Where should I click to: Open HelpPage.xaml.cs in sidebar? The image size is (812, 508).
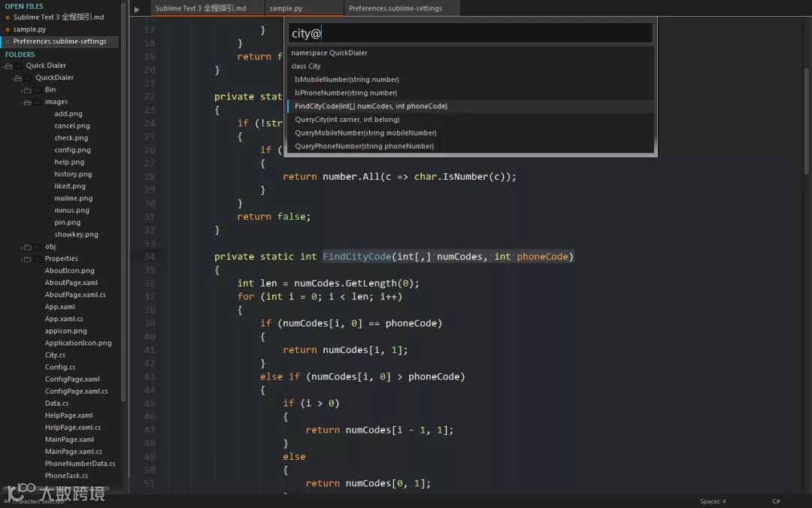coord(72,427)
